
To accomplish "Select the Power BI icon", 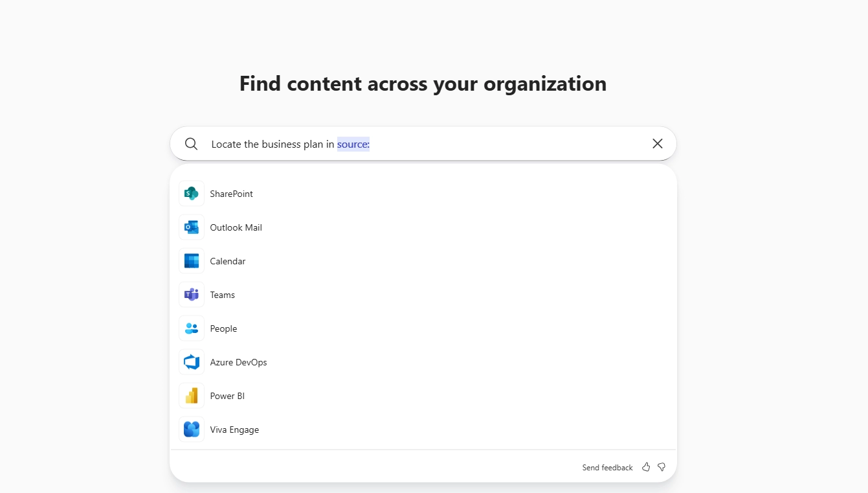I will point(191,395).
